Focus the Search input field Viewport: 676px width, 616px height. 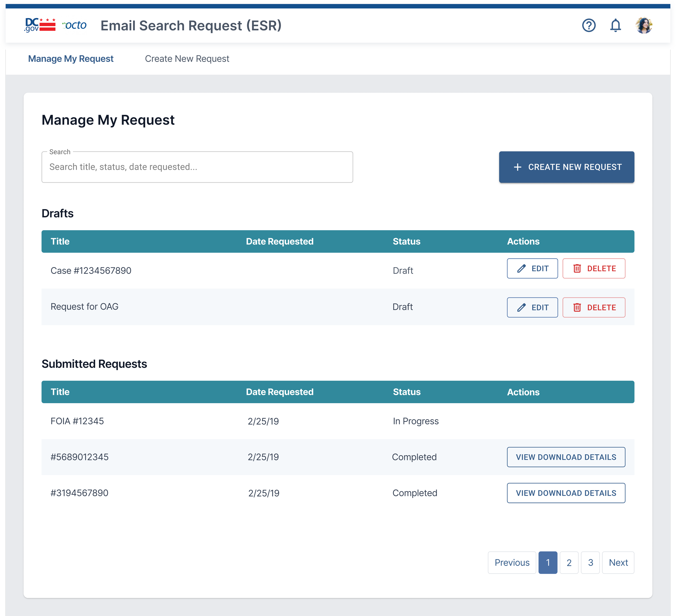pos(197,167)
